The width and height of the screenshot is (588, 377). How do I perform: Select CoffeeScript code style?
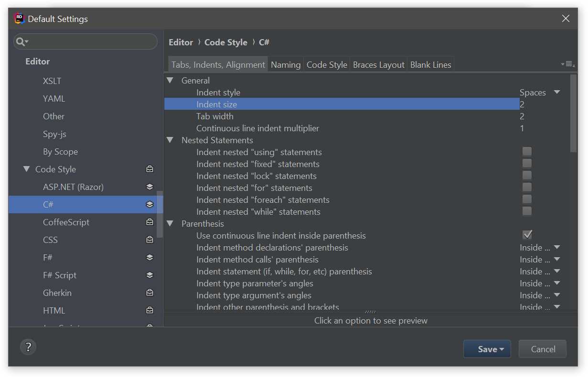click(x=66, y=222)
